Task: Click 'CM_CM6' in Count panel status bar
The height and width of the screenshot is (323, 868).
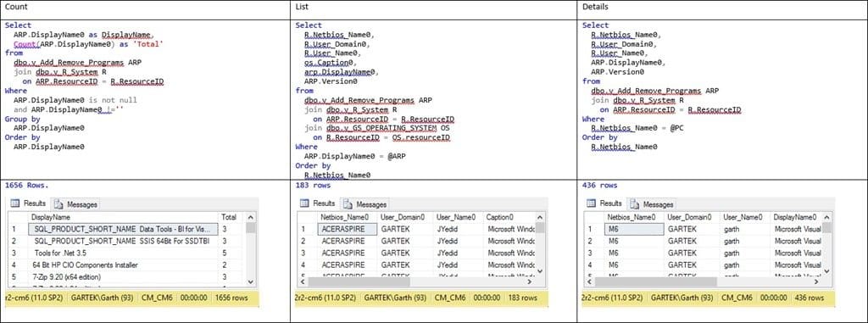Action: (157, 298)
